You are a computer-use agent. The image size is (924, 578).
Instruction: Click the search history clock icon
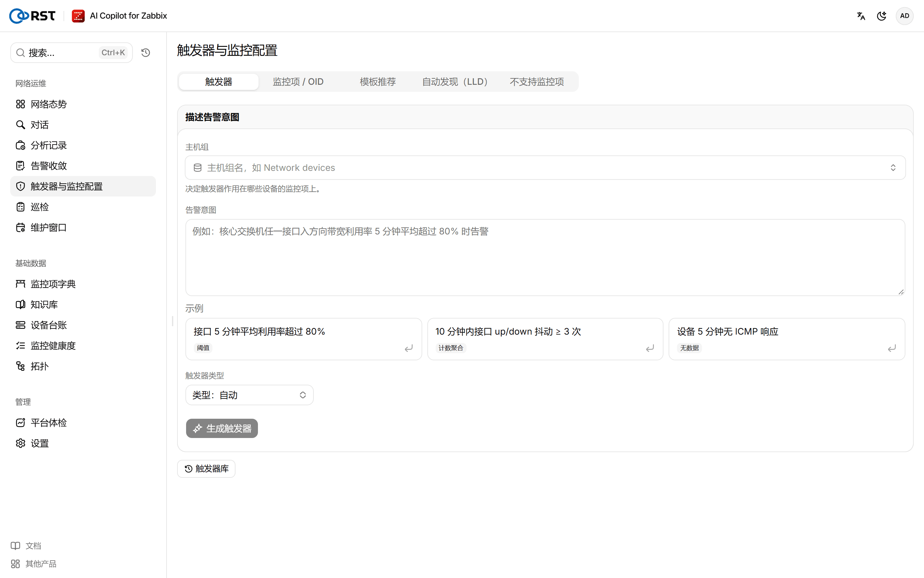point(145,53)
